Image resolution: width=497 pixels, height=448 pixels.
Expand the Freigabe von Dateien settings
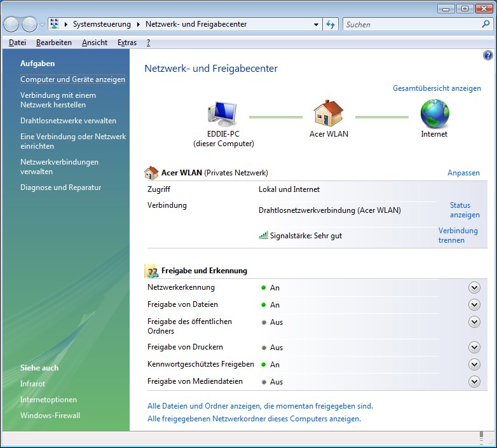tap(473, 305)
